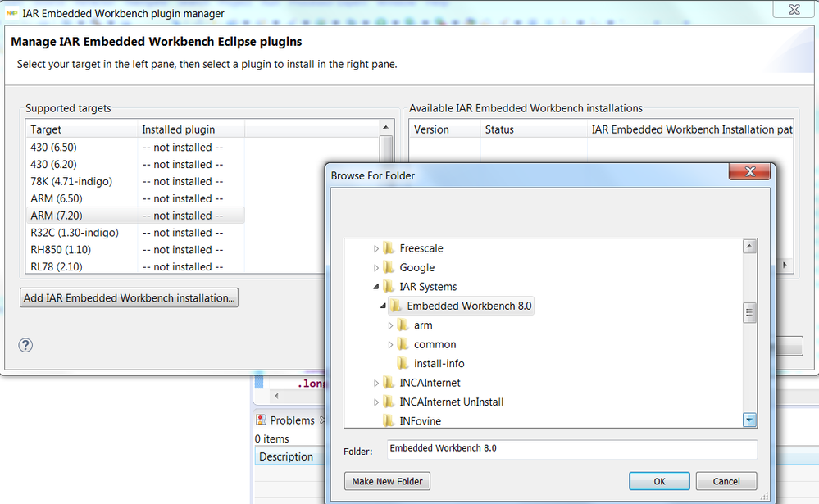Click the Target column header
This screenshot has width=819, height=504.
(81, 129)
